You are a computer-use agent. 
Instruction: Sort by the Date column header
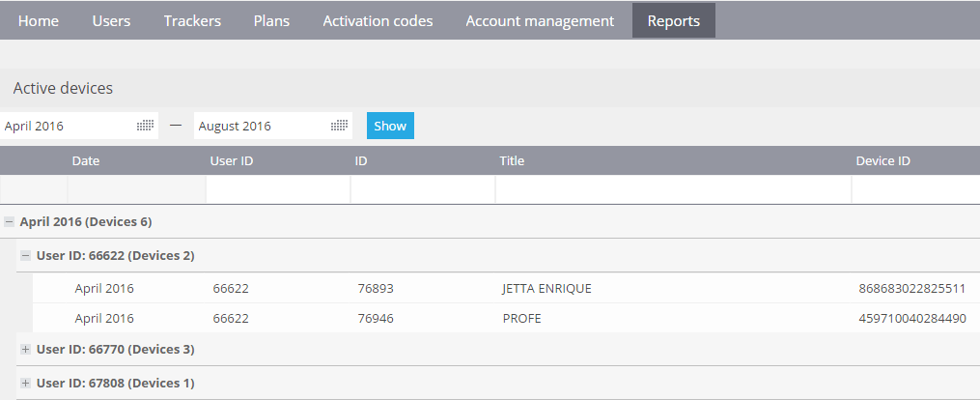pos(86,160)
